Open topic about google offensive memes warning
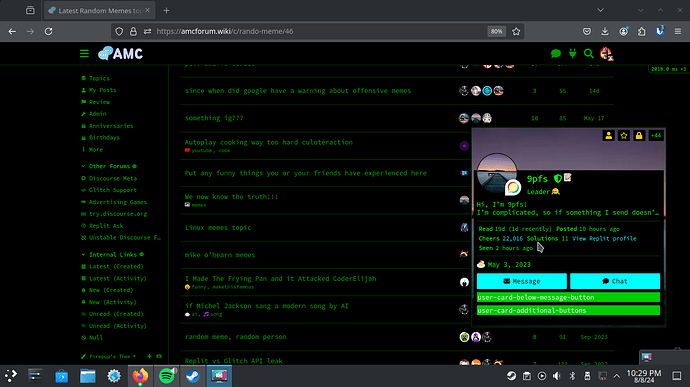 point(298,91)
